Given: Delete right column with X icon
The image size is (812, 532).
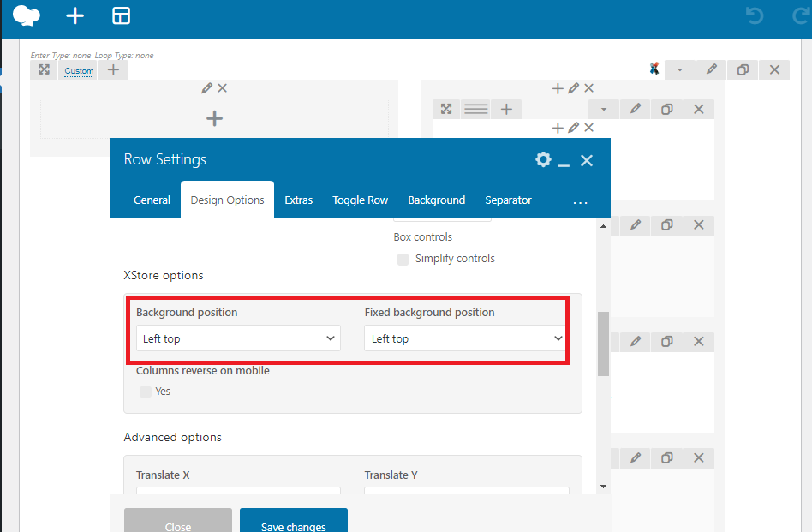Looking at the screenshot, I should [588, 88].
